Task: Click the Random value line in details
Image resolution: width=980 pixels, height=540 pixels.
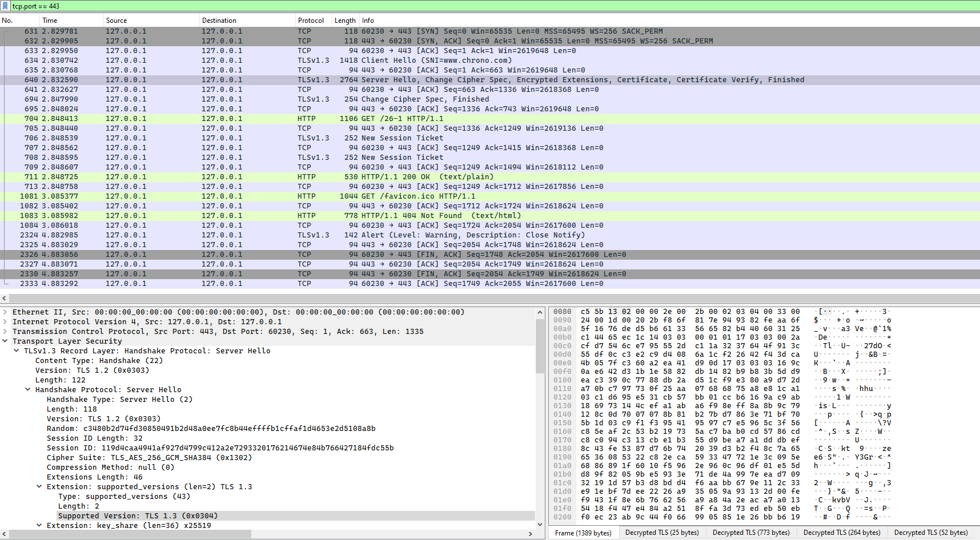Action: coord(211,428)
